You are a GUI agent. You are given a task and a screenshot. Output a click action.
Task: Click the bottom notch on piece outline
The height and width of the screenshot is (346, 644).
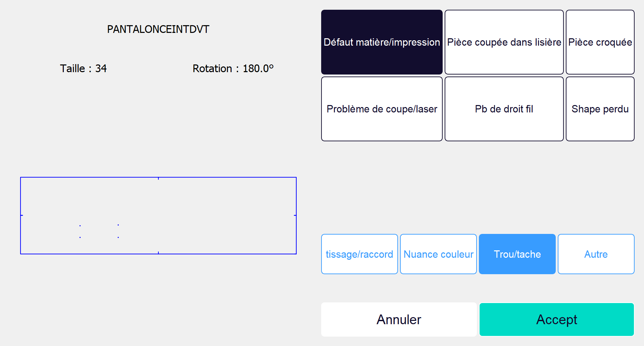coord(158,253)
